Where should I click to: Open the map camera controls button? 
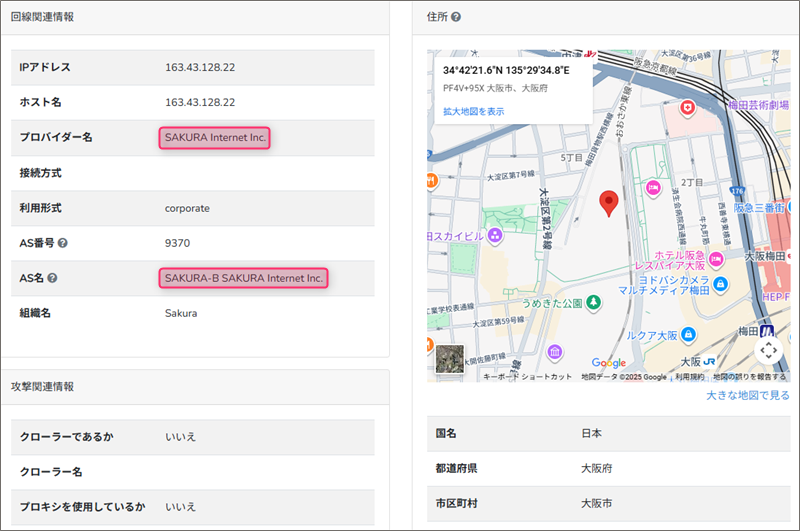(768, 350)
